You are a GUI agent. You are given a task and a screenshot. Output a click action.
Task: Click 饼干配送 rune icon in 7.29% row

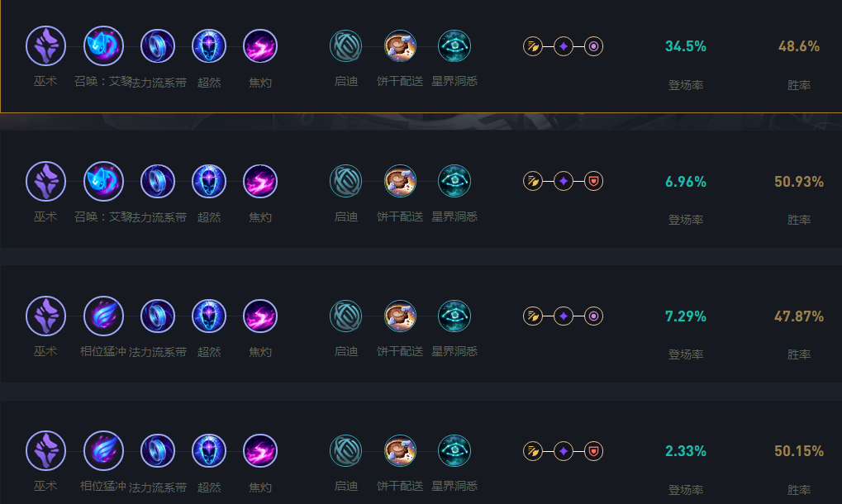pos(400,316)
